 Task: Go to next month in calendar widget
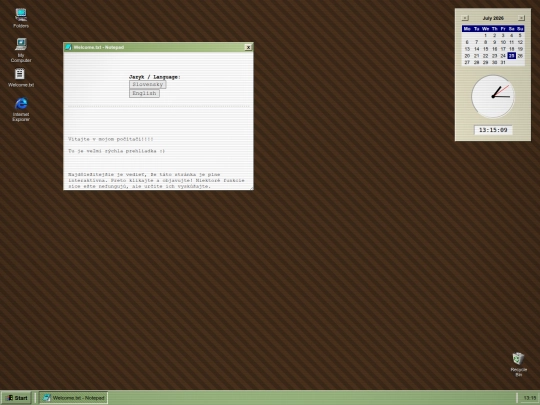(521, 18)
